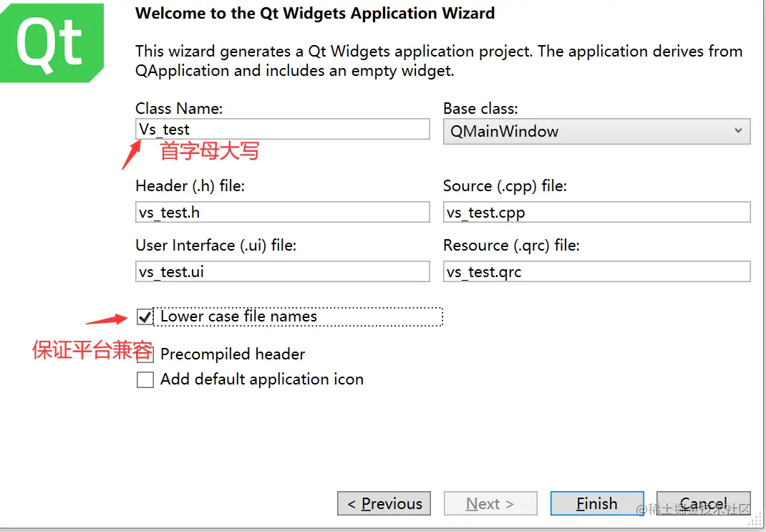
Task: Click the wizard's Welcome title heading
Action: [315, 14]
